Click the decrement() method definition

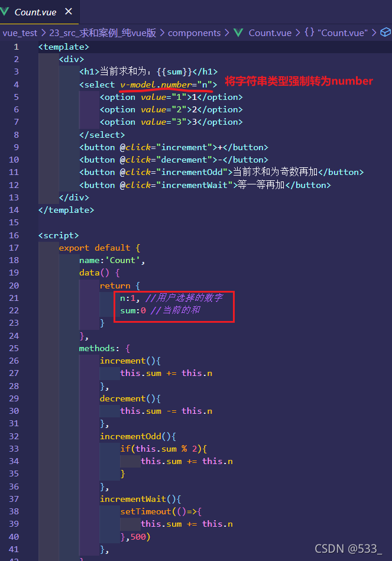[130, 399]
